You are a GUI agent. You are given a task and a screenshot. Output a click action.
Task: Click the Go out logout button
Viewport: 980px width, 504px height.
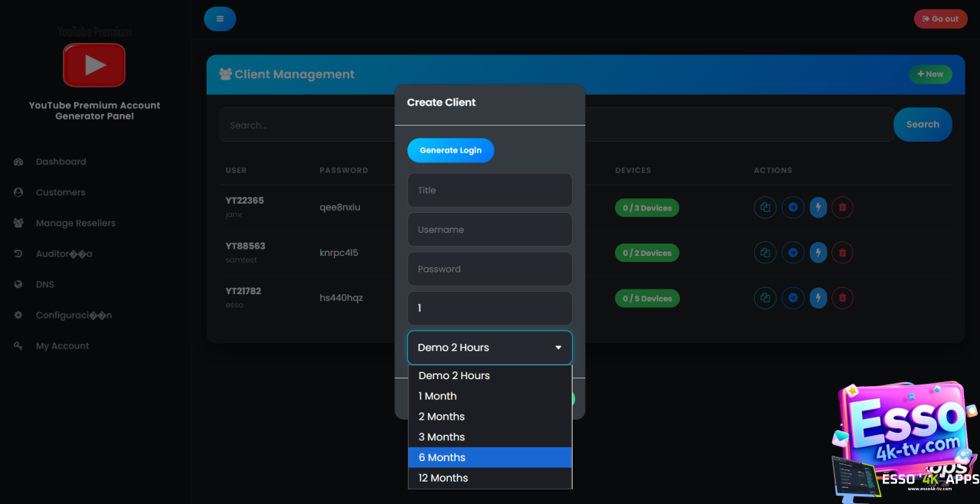[940, 19]
